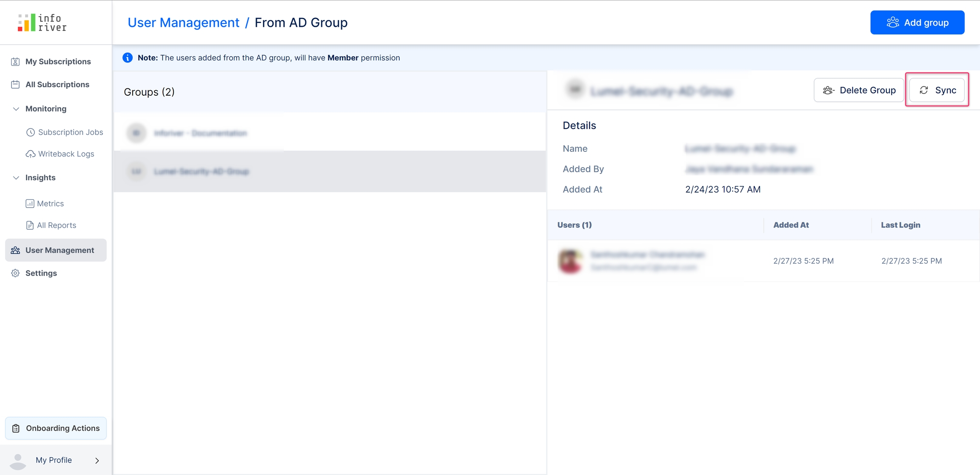The height and width of the screenshot is (475, 980).
Task: Click the blue Note info icon
Action: pos(128,58)
